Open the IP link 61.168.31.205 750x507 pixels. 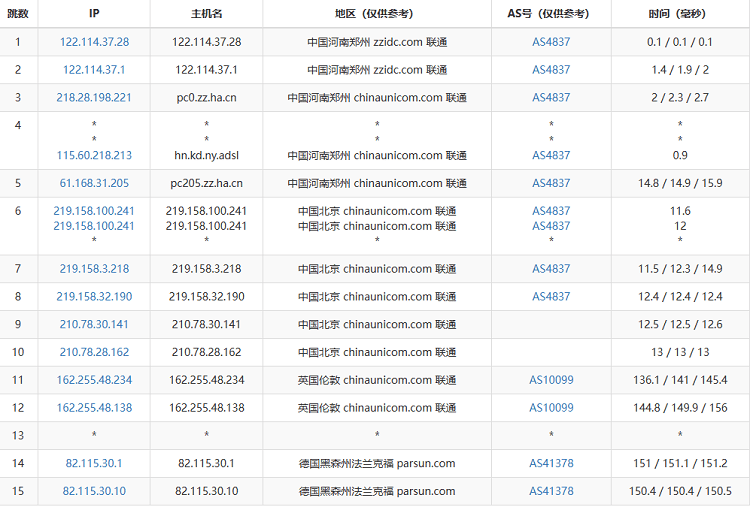pyautogui.click(x=94, y=183)
